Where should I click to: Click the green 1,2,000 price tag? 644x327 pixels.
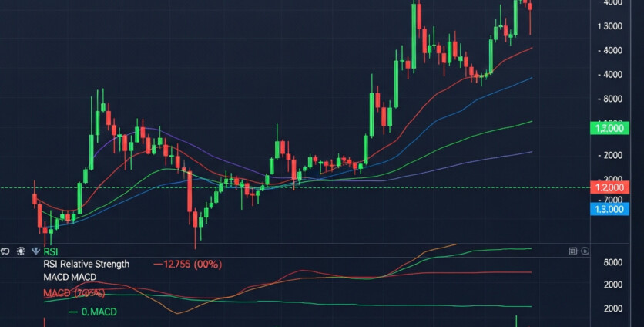(609, 128)
